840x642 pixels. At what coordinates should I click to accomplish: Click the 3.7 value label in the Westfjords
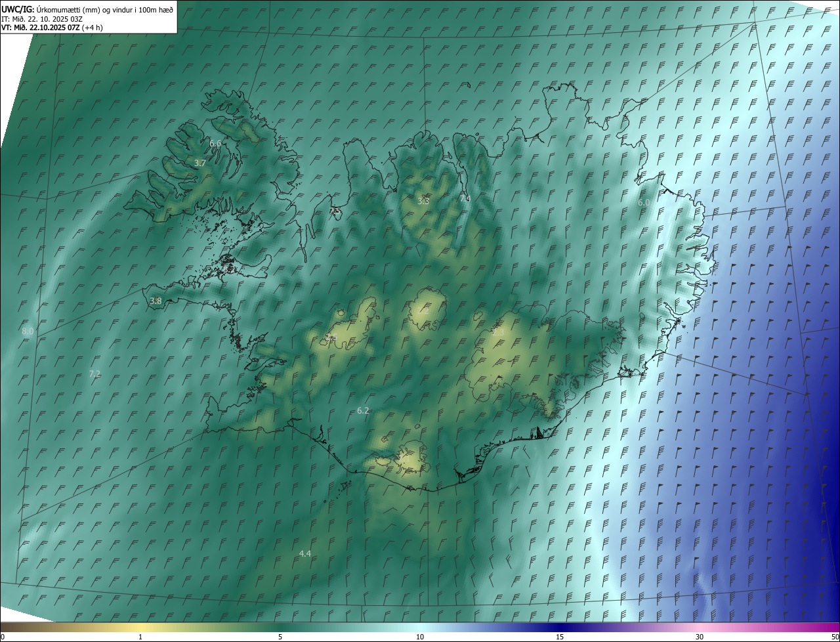[x=200, y=163]
